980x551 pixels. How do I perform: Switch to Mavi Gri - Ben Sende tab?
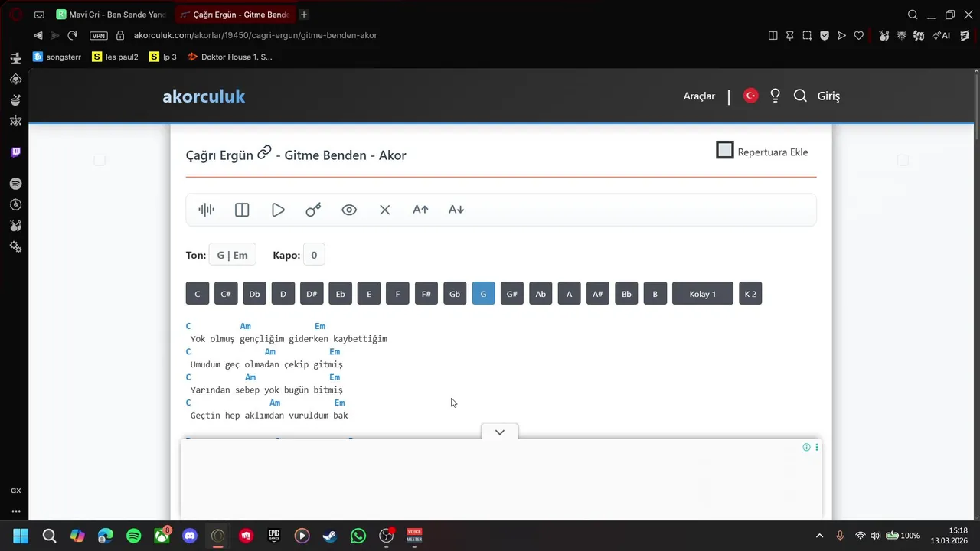[x=112, y=15]
